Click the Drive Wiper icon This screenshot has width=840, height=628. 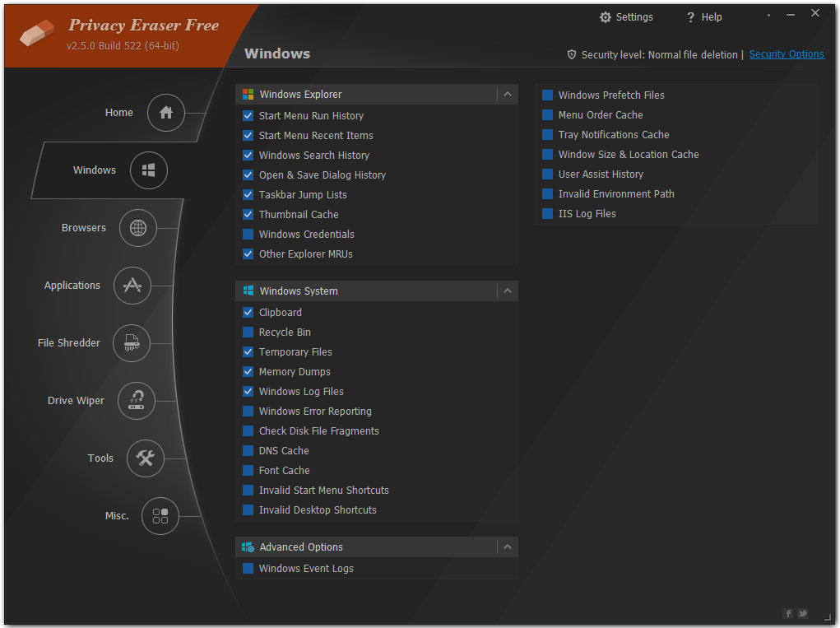tap(137, 401)
